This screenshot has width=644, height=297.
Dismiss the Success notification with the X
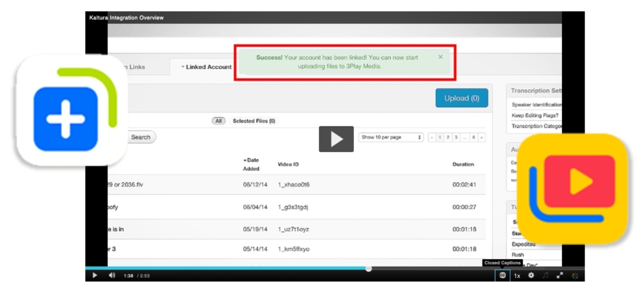[440, 57]
